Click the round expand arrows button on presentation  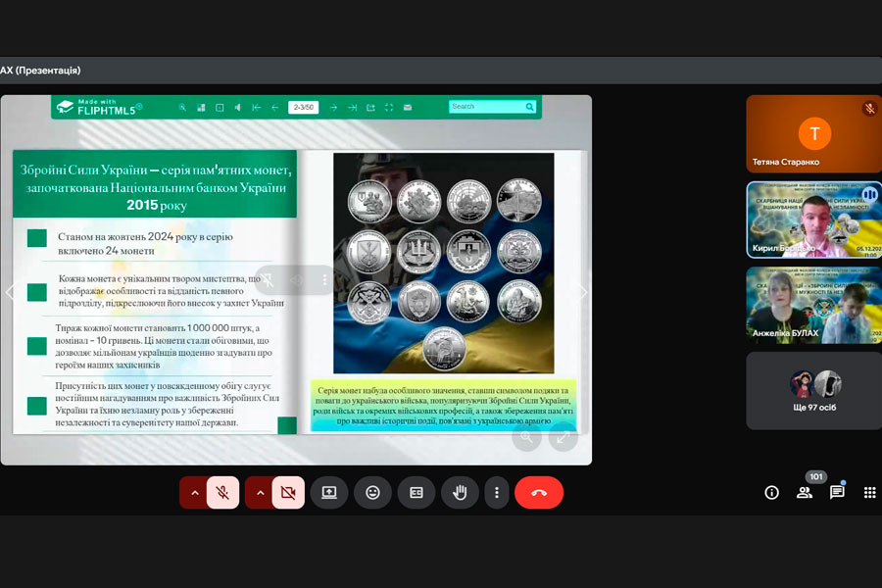[x=563, y=437]
